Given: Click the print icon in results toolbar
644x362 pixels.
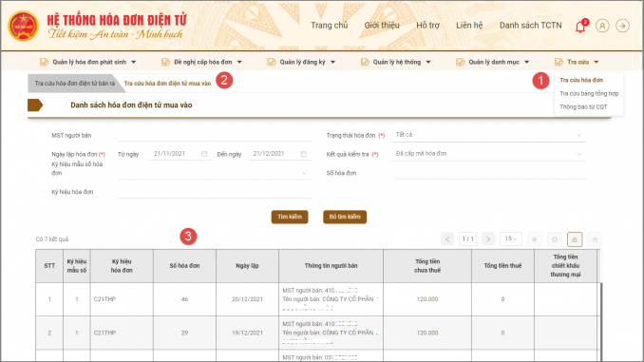Looking at the screenshot, I should click(555, 239).
